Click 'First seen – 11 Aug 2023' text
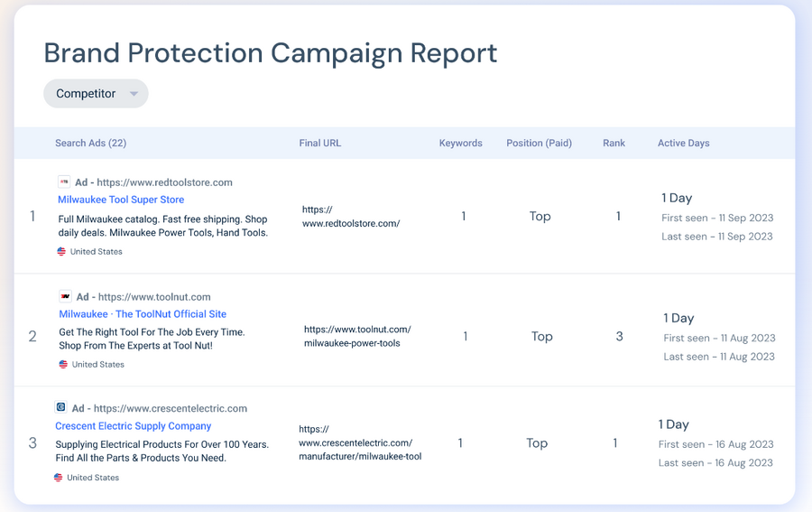The width and height of the screenshot is (812, 512). click(719, 339)
